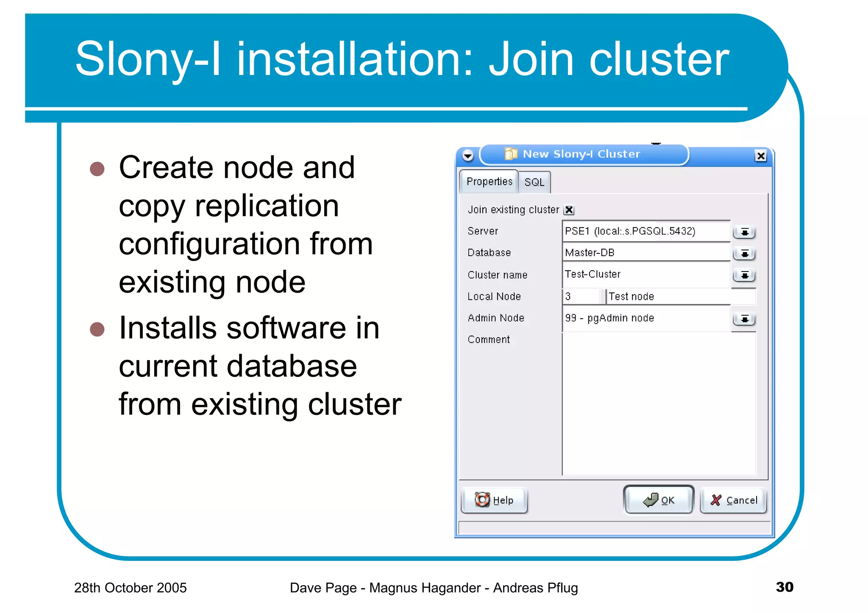
Task: Dismiss the dialog with Cancel
Action: pyautogui.click(x=734, y=500)
